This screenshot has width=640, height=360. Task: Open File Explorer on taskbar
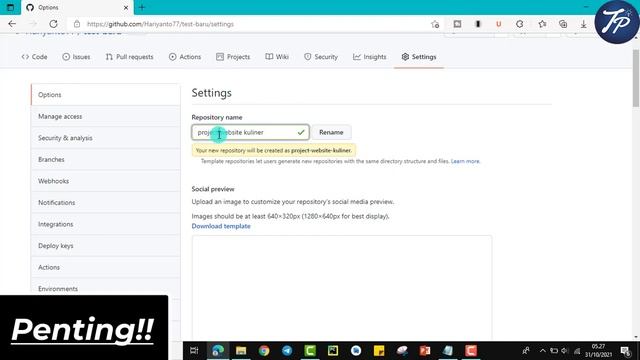[241, 351]
